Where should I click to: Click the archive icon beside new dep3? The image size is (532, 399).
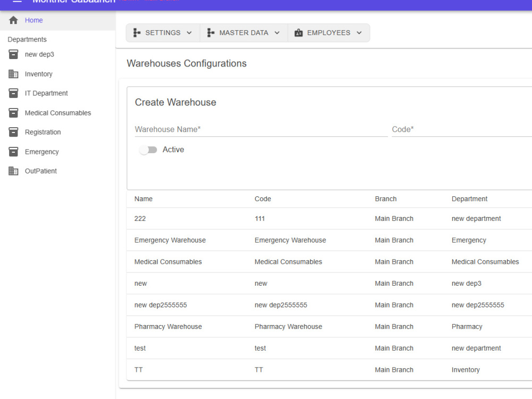tap(13, 54)
